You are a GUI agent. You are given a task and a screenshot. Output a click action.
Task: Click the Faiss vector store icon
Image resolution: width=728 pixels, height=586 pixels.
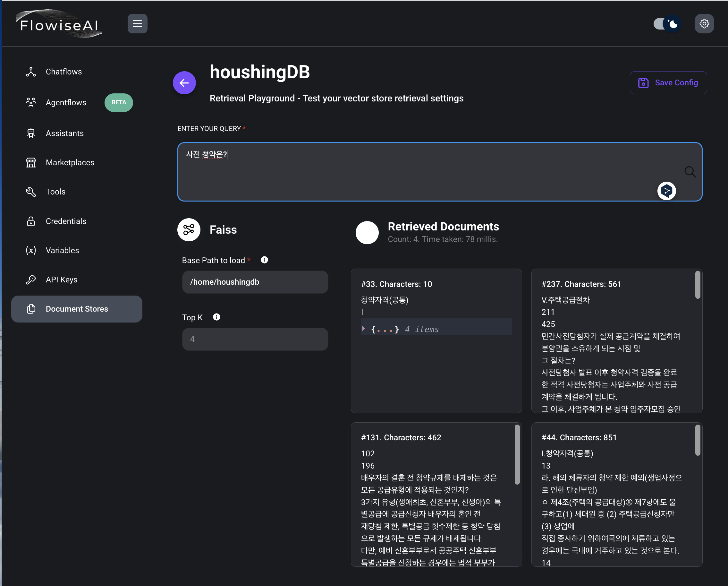[189, 230]
